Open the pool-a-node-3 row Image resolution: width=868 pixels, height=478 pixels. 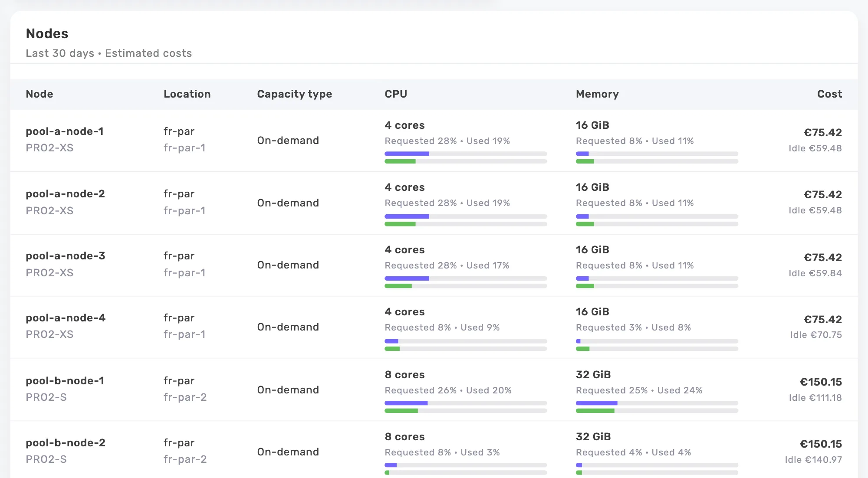[x=434, y=265]
